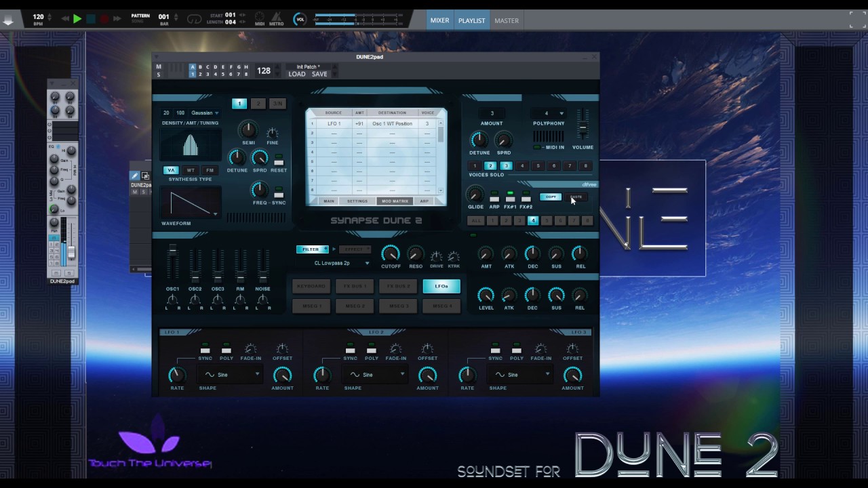Image resolution: width=868 pixels, height=488 pixels.
Task: Open the LFO 1 Sine shape dropdown
Action: (230, 374)
